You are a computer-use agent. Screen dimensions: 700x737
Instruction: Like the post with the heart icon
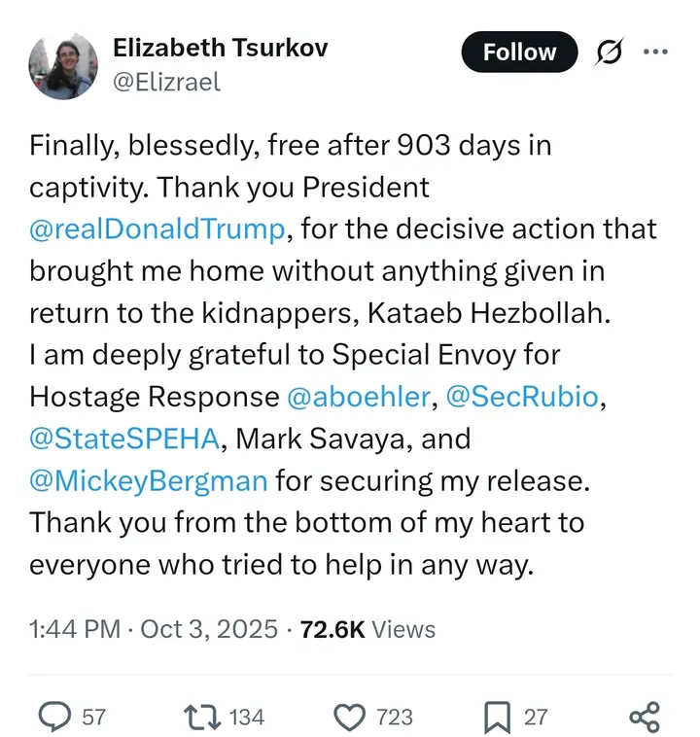pos(349,717)
